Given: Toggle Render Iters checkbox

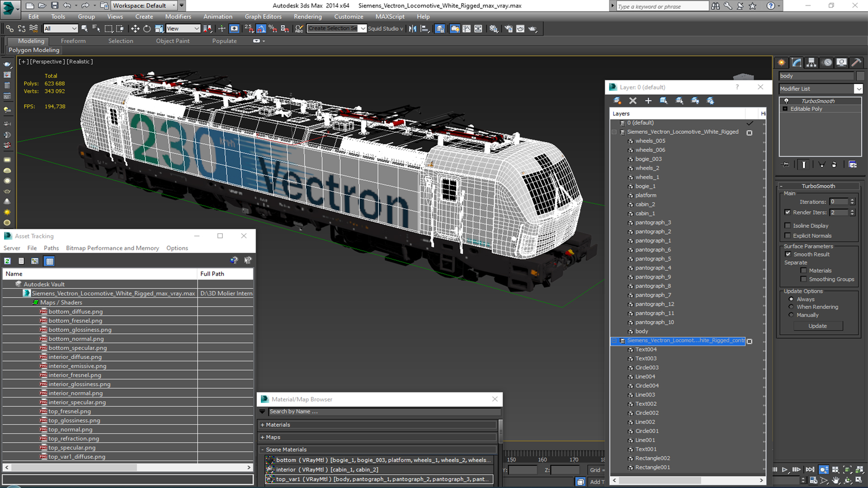Looking at the screenshot, I should (x=788, y=212).
